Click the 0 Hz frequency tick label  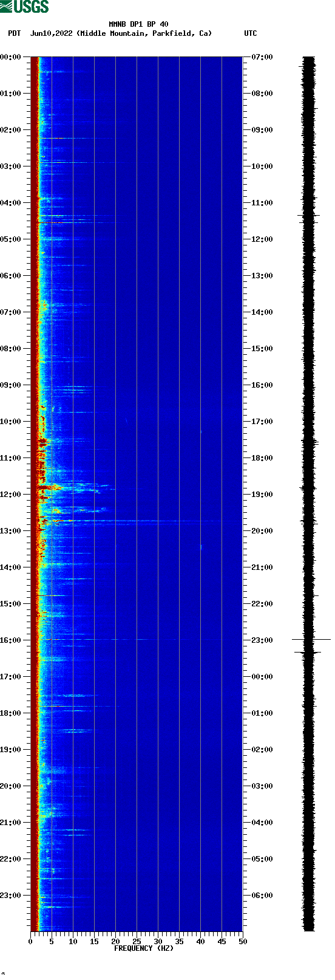[30, 942]
